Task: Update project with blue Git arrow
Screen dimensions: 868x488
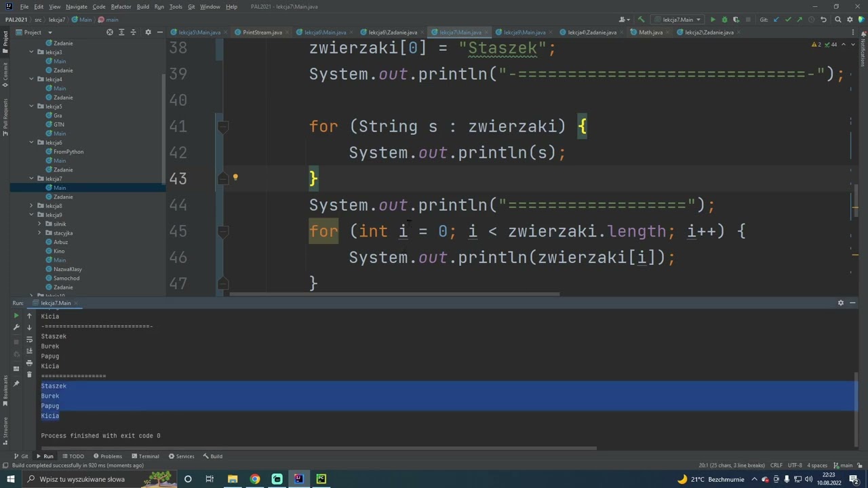Action: (776, 20)
